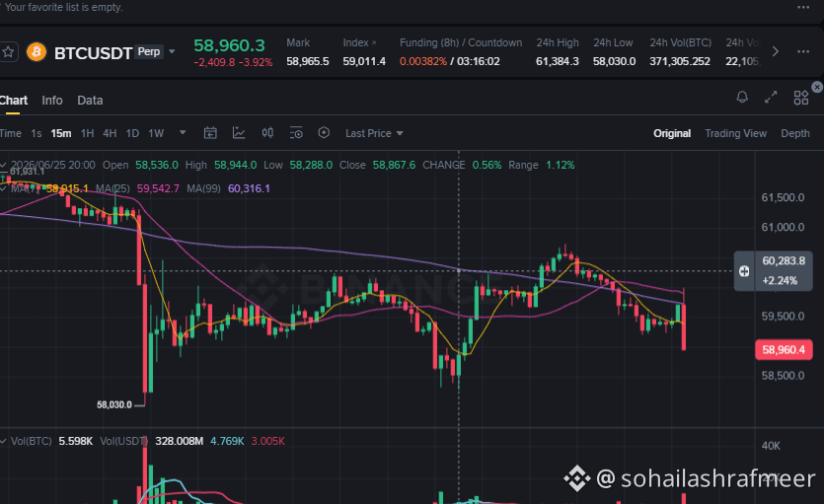Click the BTCUSDT symbol name
The height and width of the screenshot is (504, 824).
(x=93, y=53)
